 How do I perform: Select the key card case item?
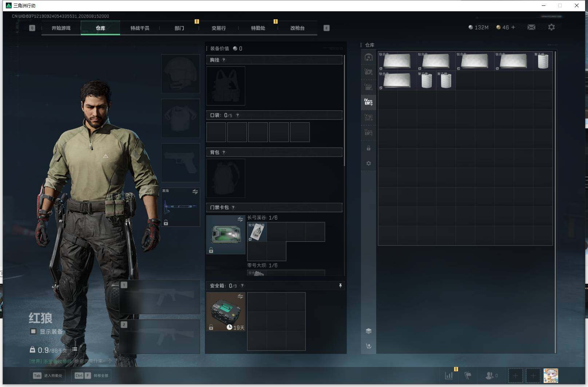coord(226,234)
